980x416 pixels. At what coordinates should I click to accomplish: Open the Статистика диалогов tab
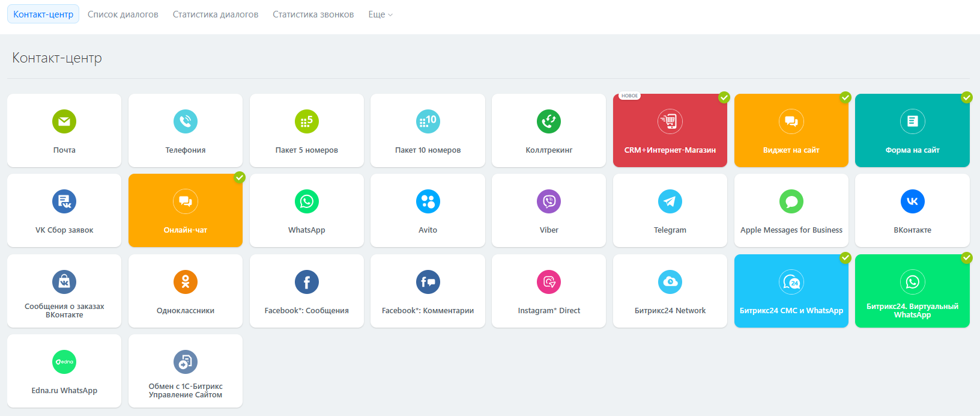click(216, 14)
